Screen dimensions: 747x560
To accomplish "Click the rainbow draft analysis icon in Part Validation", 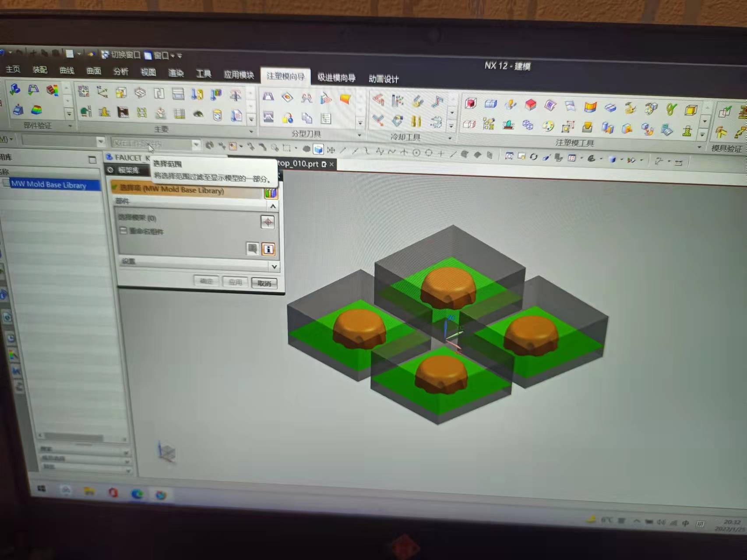I will click(x=36, y=109).
